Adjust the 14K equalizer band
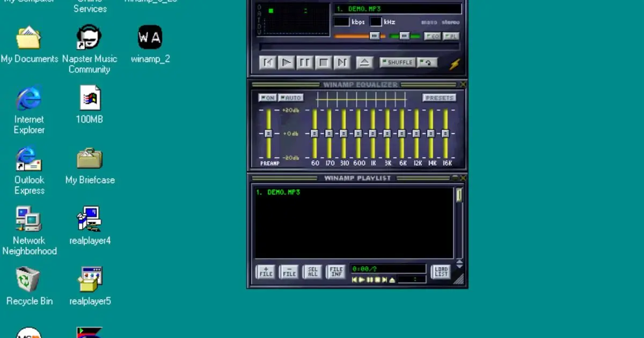644x338 pixels. click(430, 134)
